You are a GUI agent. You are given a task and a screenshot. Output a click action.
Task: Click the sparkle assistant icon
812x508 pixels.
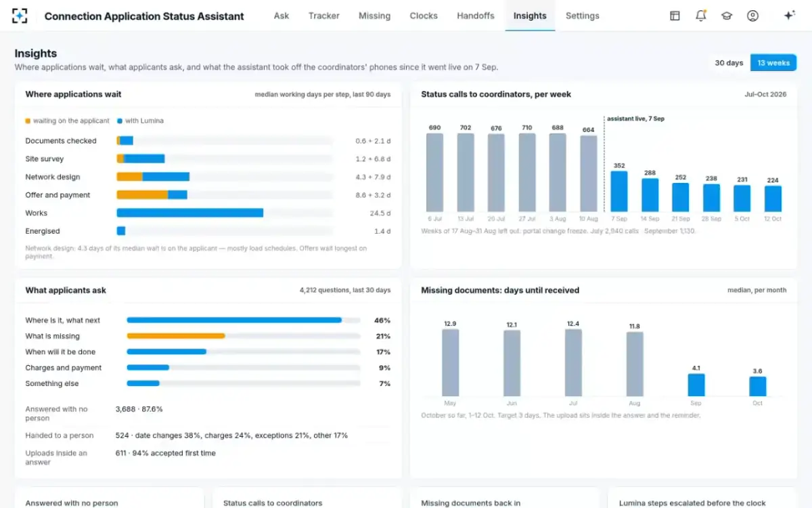789,16
